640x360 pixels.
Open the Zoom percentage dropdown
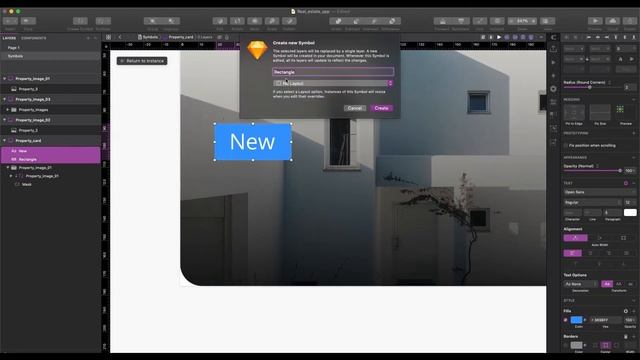pyautogui.click(x=522, y=21)
